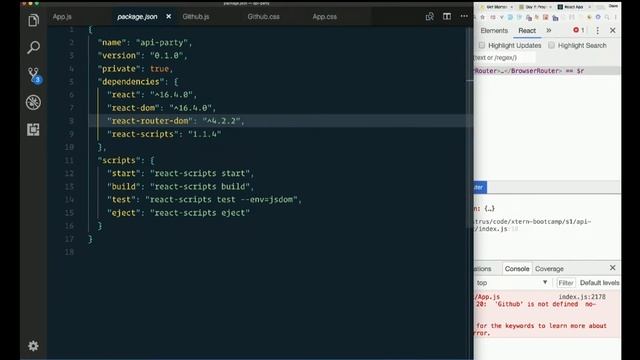Click the "test" script line

204,200
